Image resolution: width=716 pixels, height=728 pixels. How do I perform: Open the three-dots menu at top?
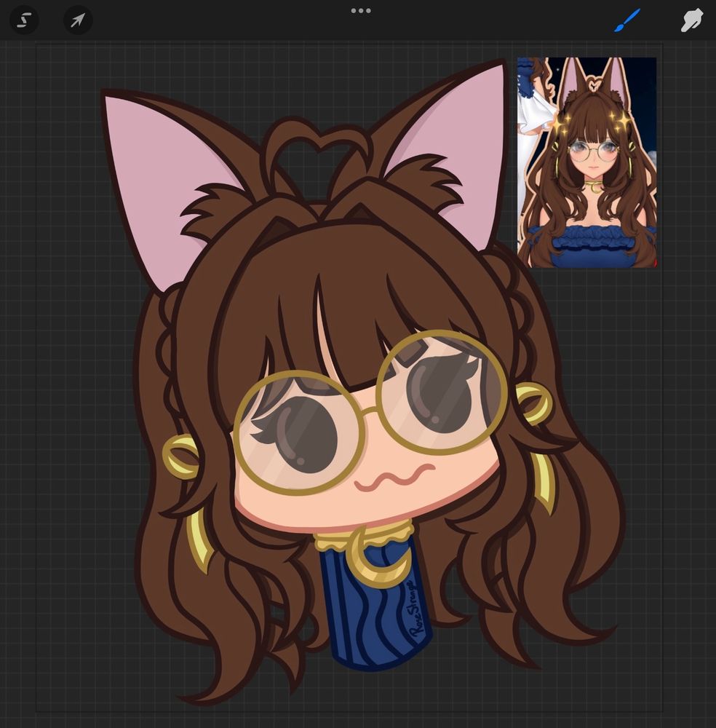[x=361, y=11]
